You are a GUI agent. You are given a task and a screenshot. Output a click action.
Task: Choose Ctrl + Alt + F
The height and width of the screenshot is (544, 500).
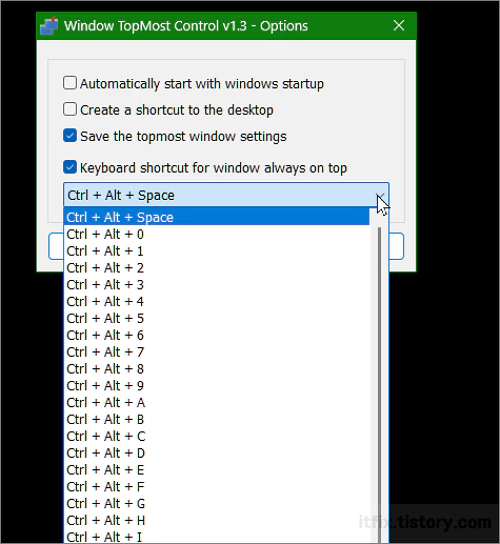(217, 486)
